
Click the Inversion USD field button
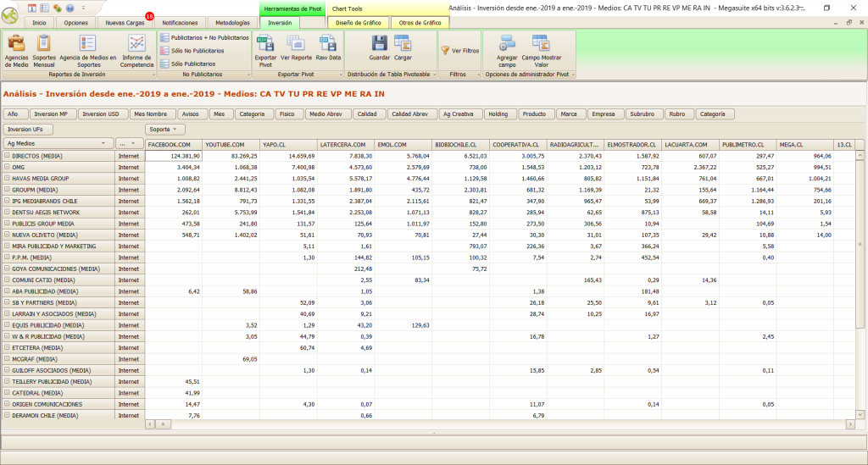click(101, 113)
